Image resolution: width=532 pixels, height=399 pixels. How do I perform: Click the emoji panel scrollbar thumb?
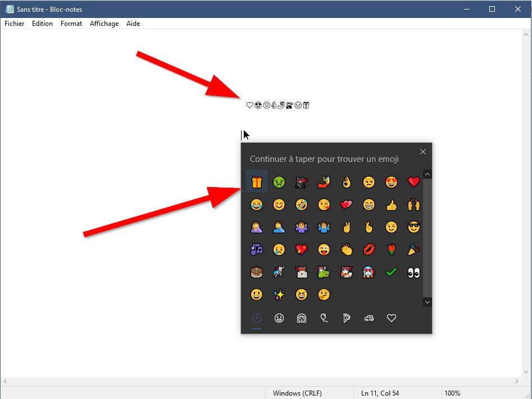(427, 238)
